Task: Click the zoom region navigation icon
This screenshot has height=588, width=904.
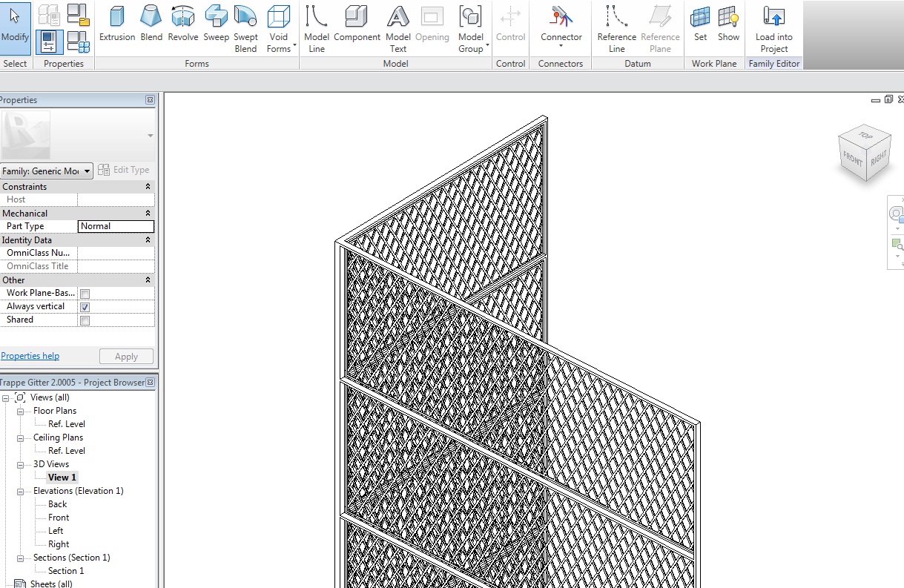Action: click(897, 245)
